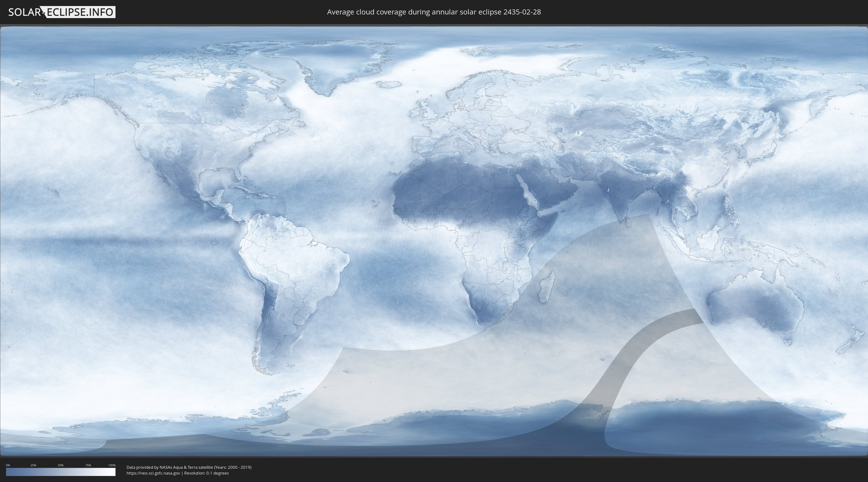Click the 25% legend label
The image size is (868, 482).
pos(33,465)
